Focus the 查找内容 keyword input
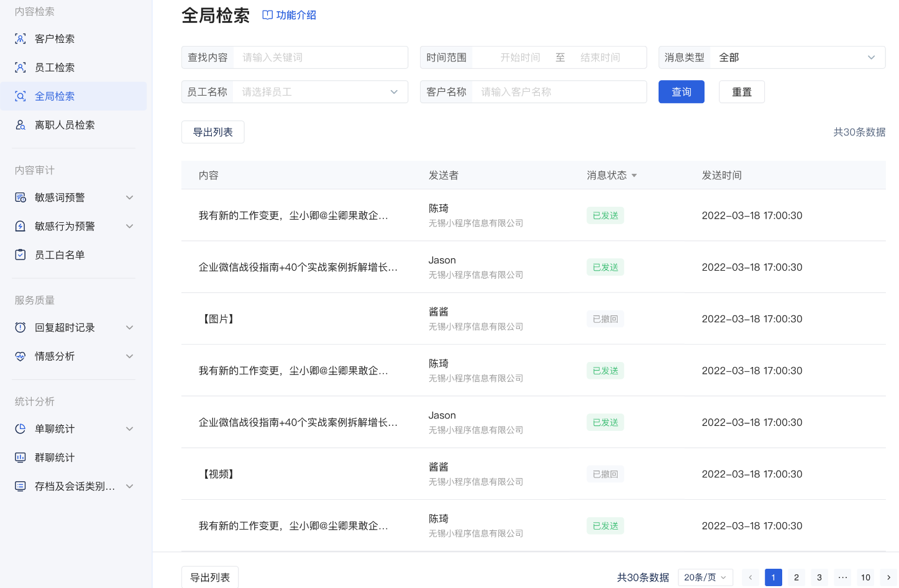This screenshot has width=899, height=588. click(x=321, y=57)
